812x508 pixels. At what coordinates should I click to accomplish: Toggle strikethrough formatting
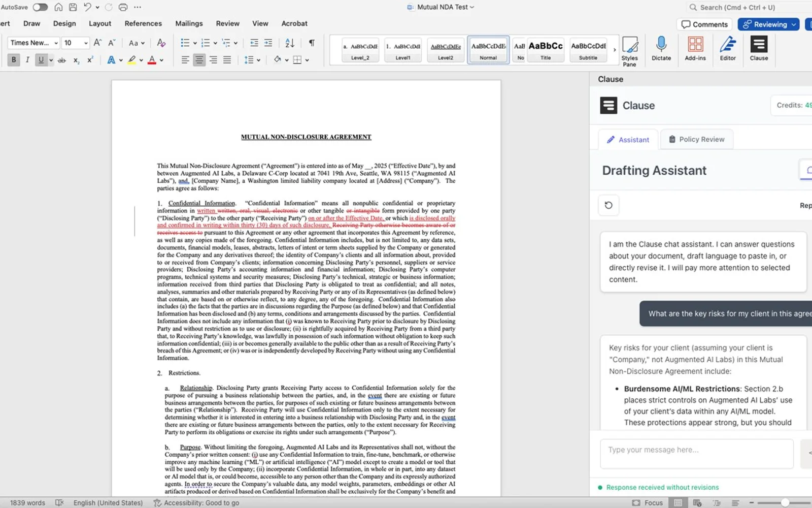62,60
